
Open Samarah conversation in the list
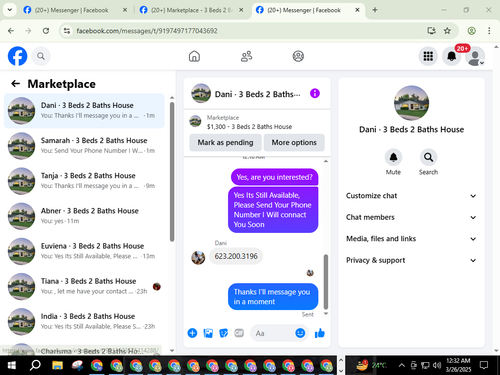[x=84, y=146]
